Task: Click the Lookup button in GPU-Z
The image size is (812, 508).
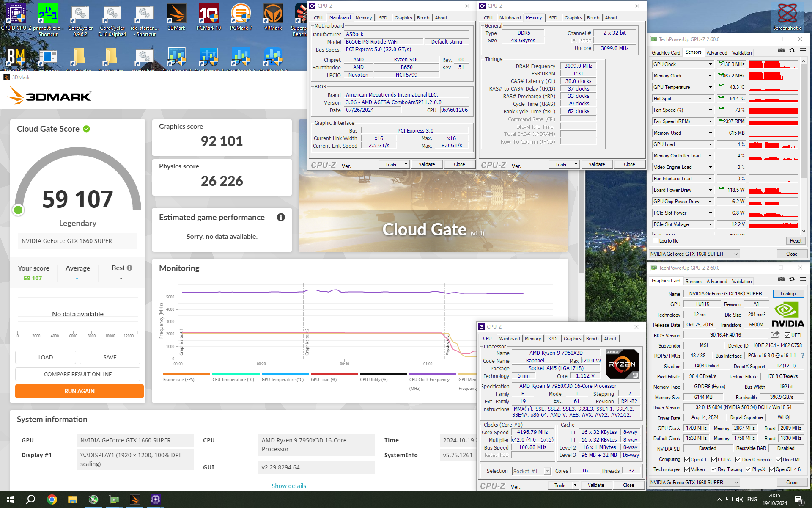Action: click(x=788, y=294)
